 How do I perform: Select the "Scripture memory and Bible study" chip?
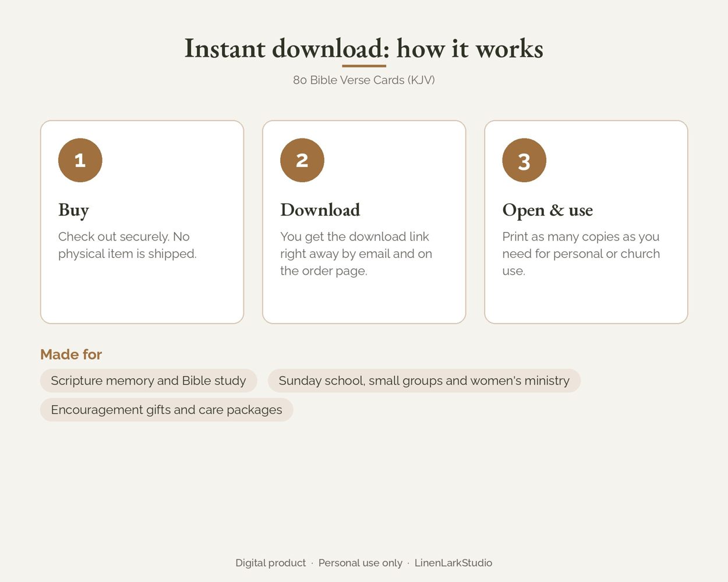pyautogui.click(x=149, y=381)
